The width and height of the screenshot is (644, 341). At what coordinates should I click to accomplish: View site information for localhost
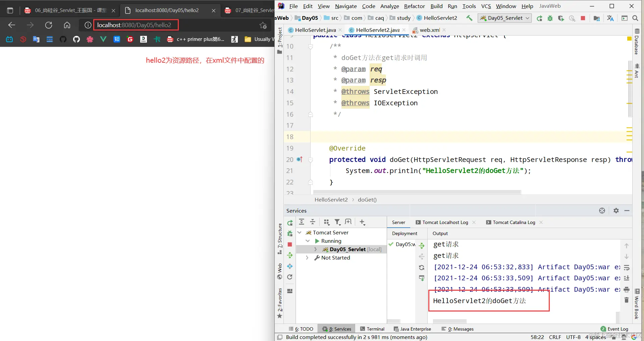click(x=88, y=25)
